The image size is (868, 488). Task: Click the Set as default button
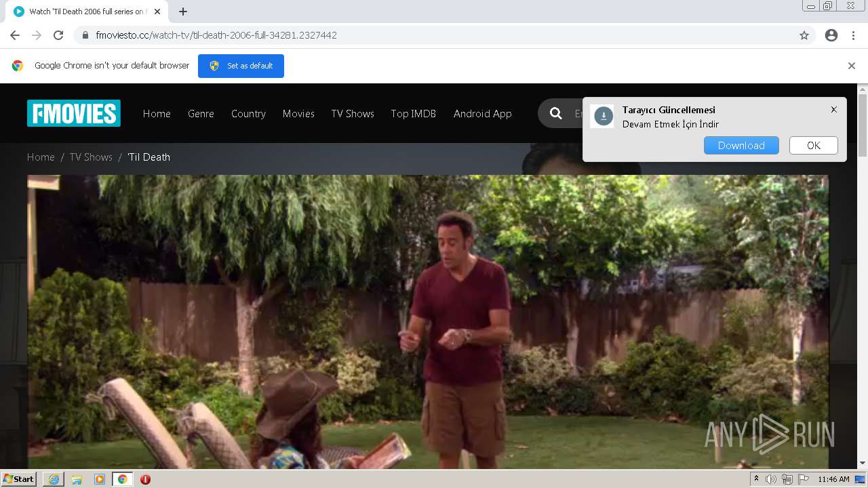(x=241, y=66)
